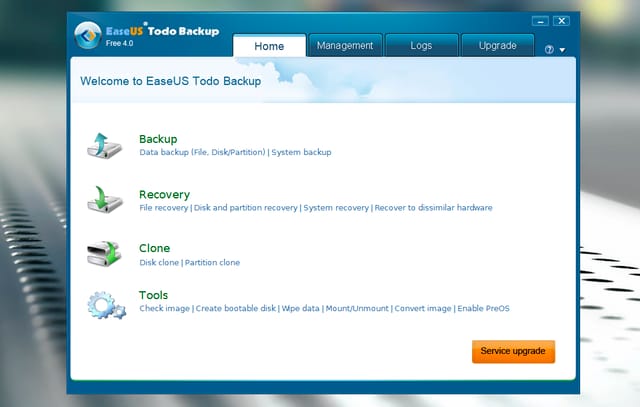The height and width of the screenshot is (407, 640).
Task: Open Mount/Unmount tool
Action: [357, 309]
